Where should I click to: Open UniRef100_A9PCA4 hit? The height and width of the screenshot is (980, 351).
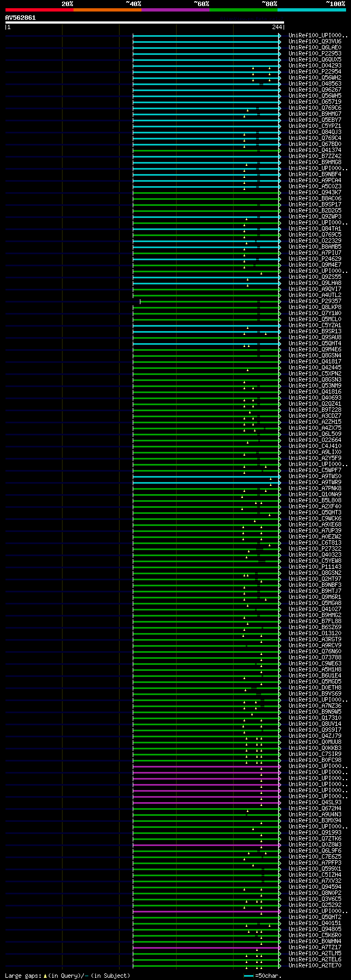[x=315, y=180]
